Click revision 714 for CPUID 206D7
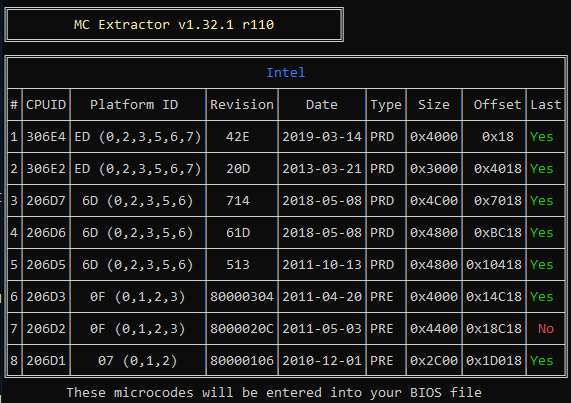 point(238,201)
